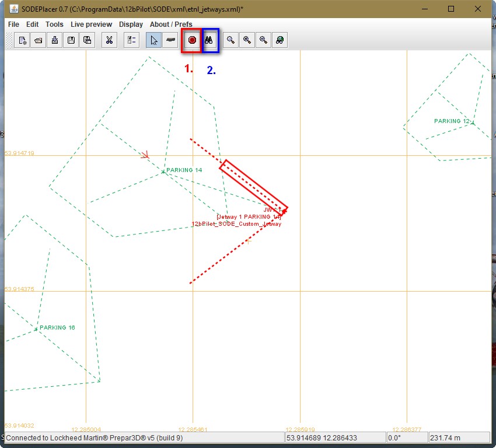496x448 pixels.
Task: Click the single floppy disk Save icon
Action: click(71, 40)
